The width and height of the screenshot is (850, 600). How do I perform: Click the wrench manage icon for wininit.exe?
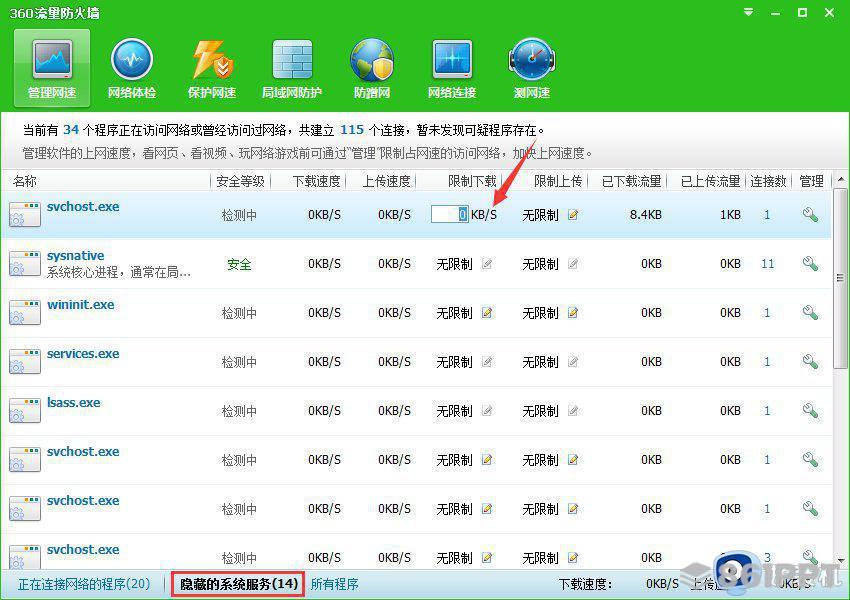810,313
